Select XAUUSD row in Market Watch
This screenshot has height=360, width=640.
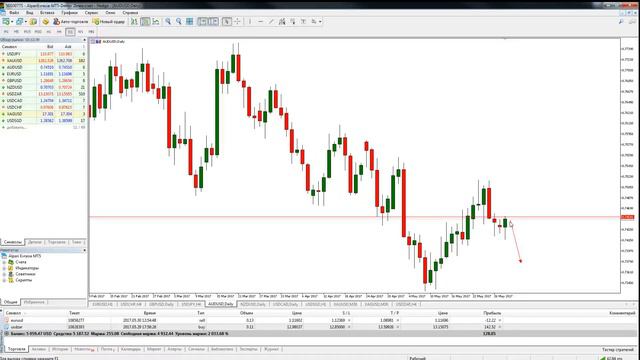pyautogui.click(x=43, y=60)
